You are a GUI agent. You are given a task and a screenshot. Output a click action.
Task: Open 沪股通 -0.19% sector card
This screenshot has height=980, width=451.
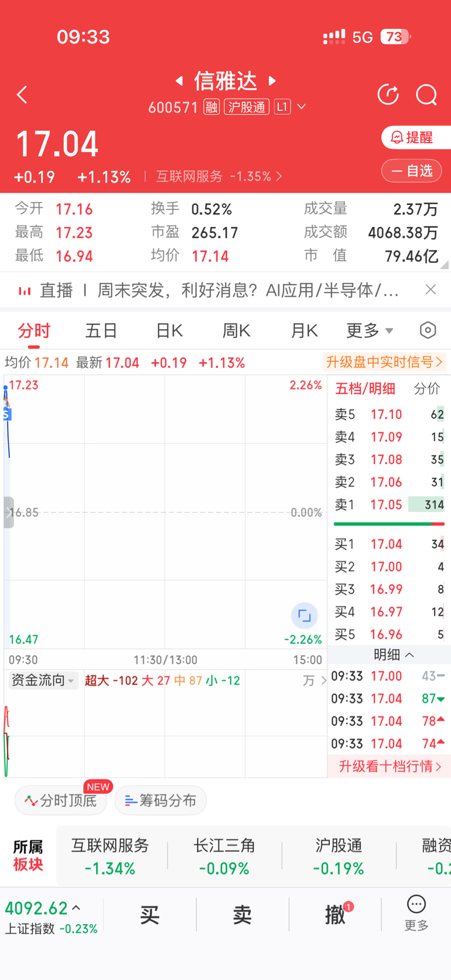pos(338,856)
